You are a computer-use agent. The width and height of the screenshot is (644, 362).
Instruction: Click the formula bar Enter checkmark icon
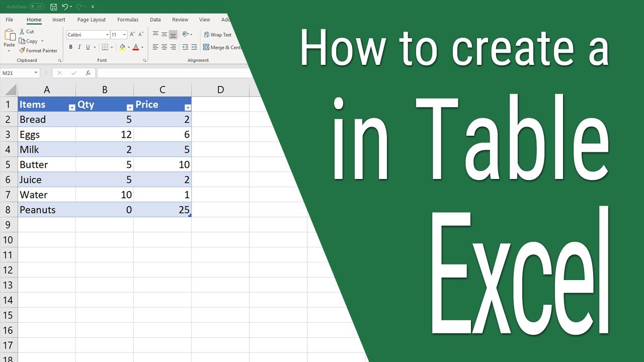tap(74, 73)
